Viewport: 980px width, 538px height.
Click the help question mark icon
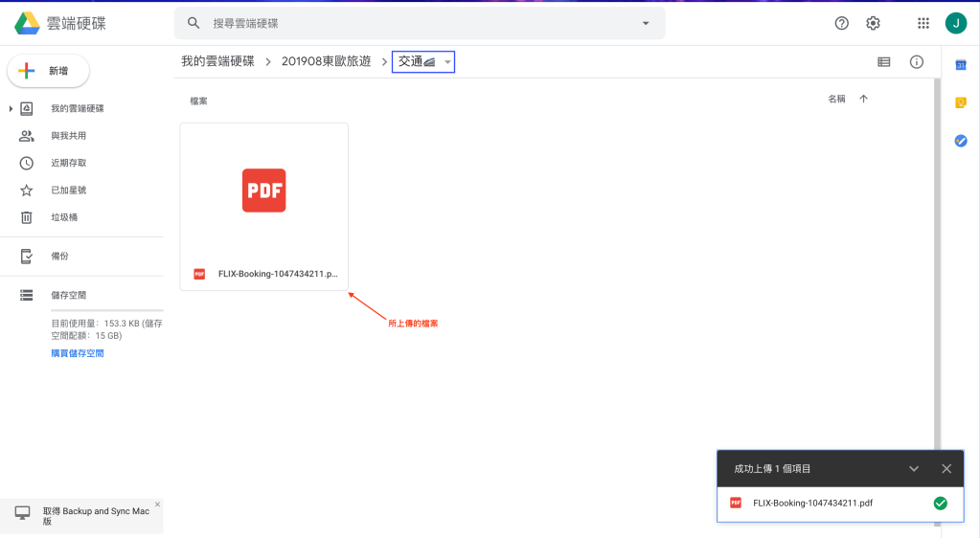(x=842, y=23)
